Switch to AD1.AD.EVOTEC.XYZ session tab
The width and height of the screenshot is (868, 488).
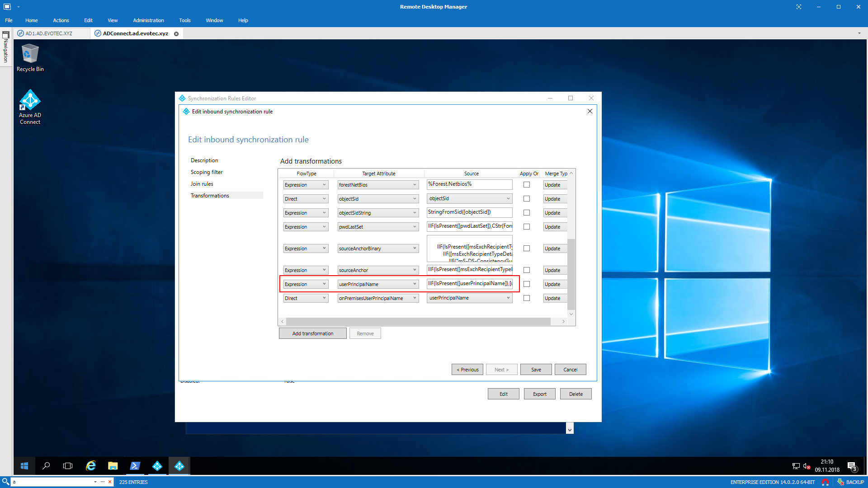(49, 33)
